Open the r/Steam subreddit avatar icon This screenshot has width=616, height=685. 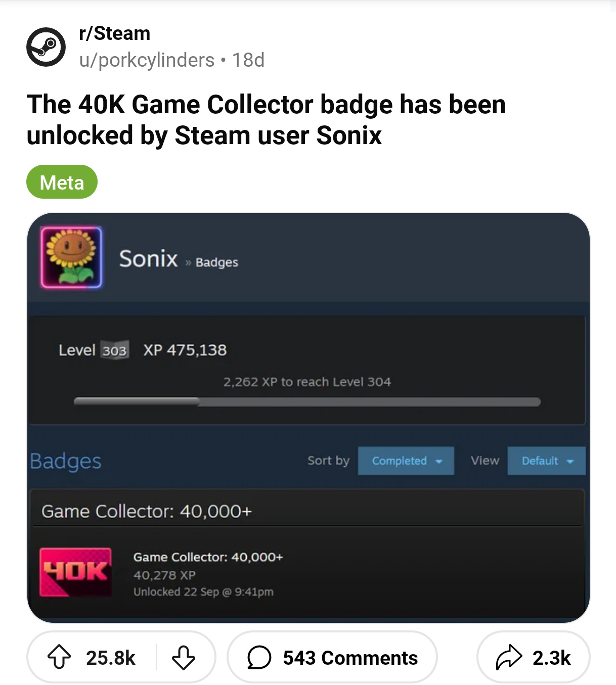tap(46, 47)
